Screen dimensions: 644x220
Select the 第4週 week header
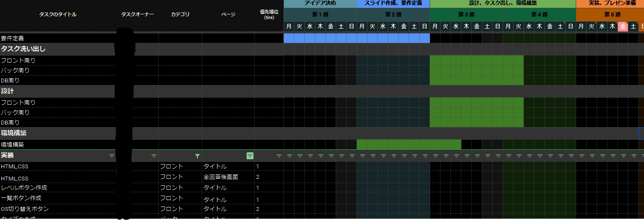539,15
